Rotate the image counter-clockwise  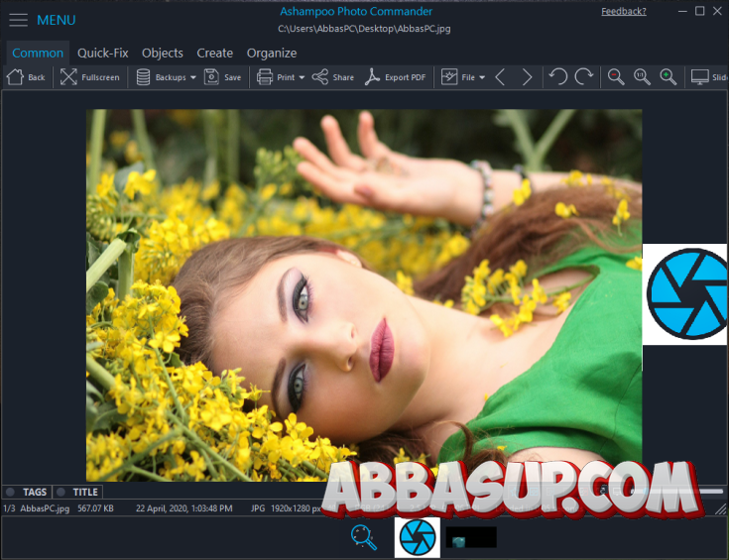(x=557, y=77)
